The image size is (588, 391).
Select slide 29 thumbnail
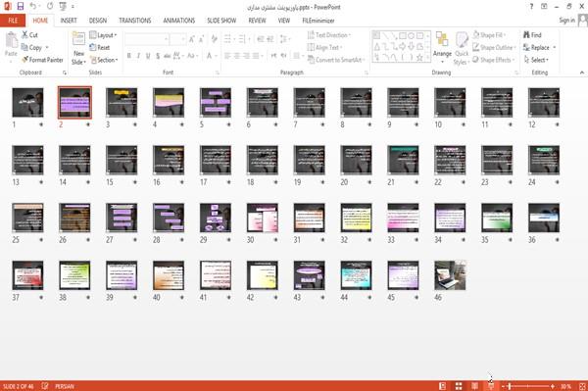coord(216,218)
